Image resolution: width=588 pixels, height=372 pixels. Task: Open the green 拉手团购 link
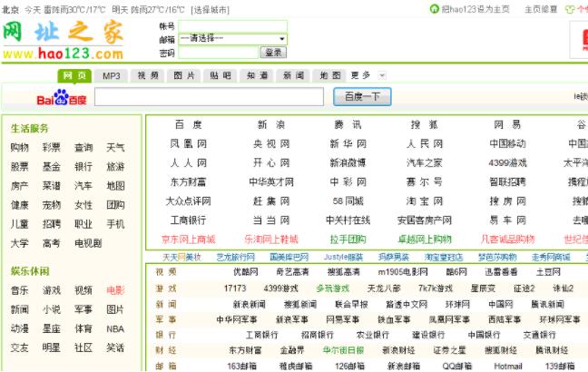tap(348, 240)
